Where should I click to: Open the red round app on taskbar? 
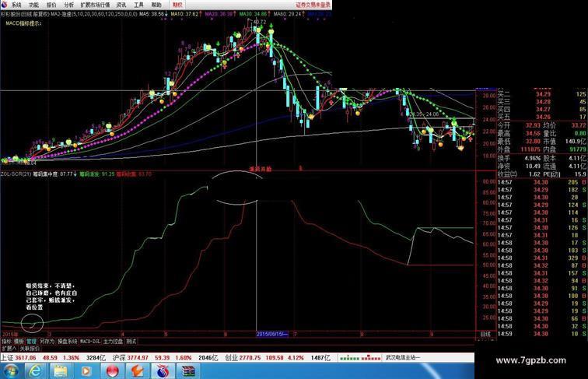[x=112, y=370]
